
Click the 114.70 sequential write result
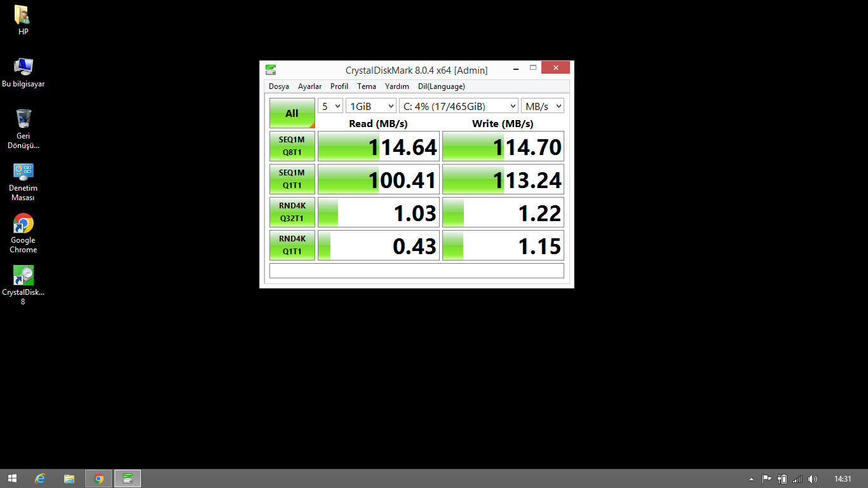point(503,146)
